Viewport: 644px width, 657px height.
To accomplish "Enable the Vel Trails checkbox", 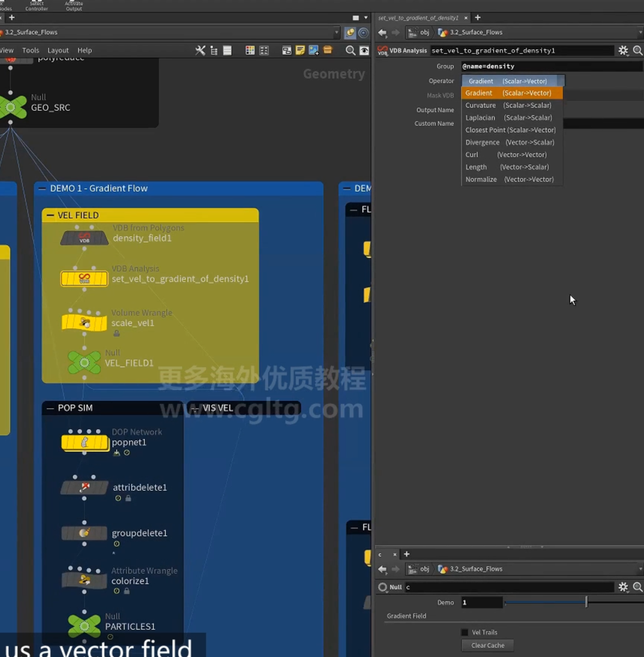I will [x=465, y=632].
